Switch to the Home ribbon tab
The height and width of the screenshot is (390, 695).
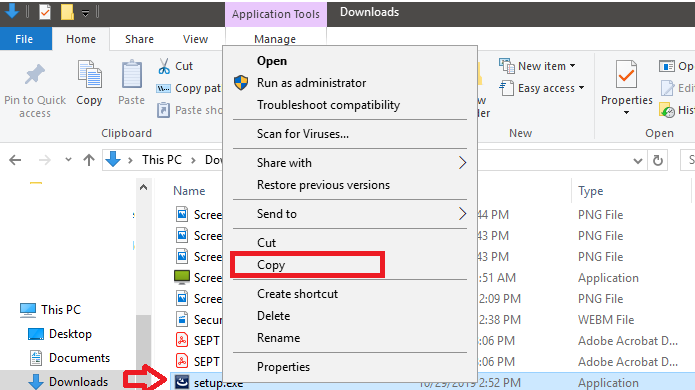81,39
